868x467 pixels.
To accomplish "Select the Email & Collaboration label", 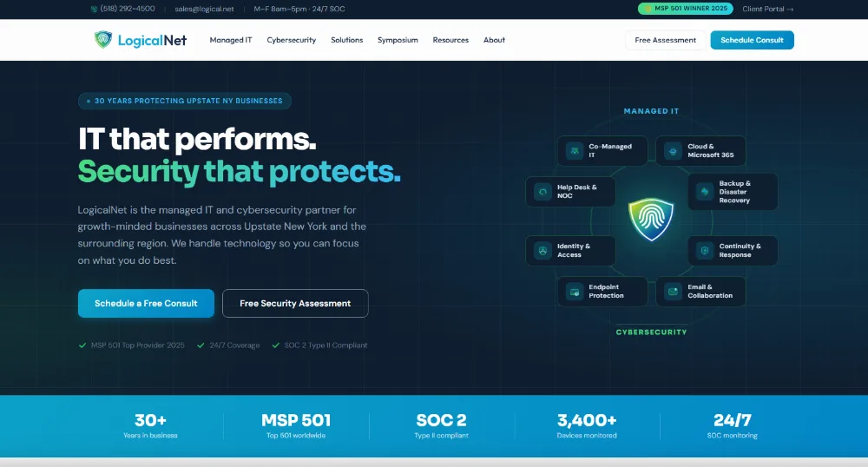I will 710,292.
